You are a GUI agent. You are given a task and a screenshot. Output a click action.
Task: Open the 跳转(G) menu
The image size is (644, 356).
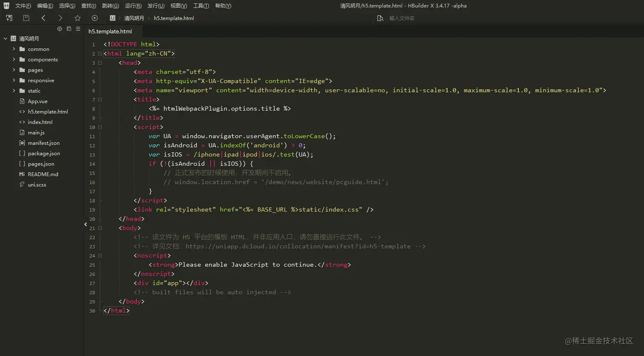[x=111, y=6]
